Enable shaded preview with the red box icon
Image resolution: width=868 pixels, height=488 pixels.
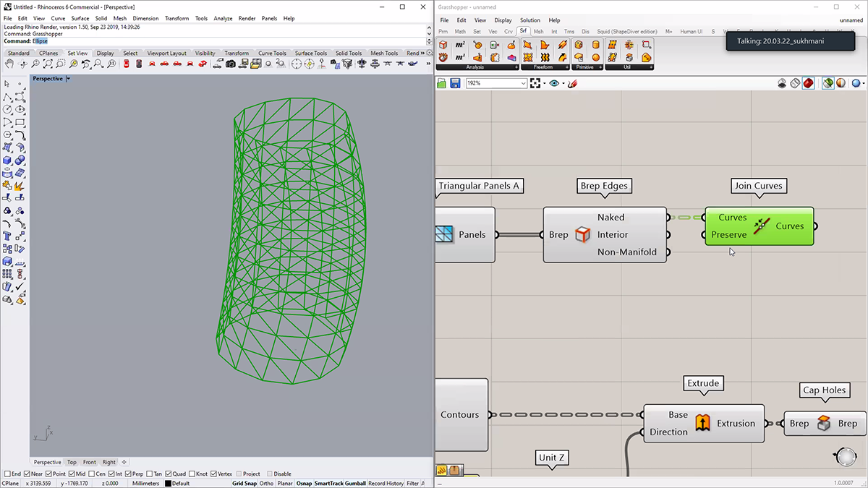[x=808, y=84]
